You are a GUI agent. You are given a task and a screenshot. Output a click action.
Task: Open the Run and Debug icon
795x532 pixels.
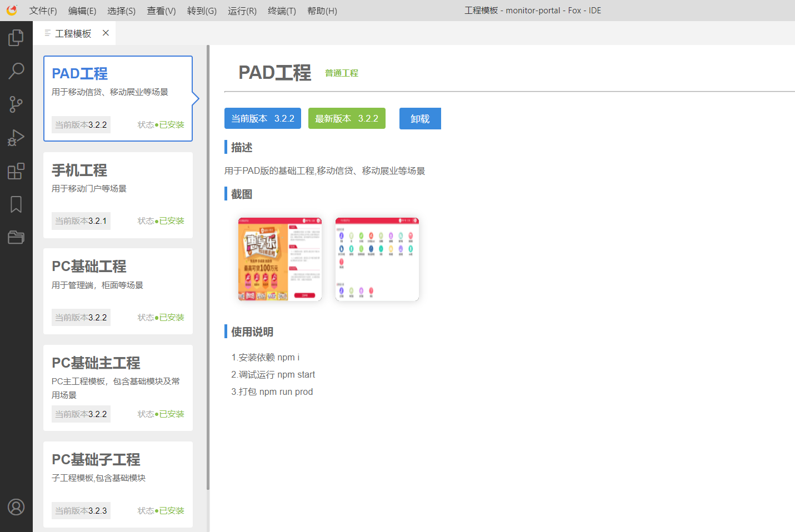[x=16, y=137]
